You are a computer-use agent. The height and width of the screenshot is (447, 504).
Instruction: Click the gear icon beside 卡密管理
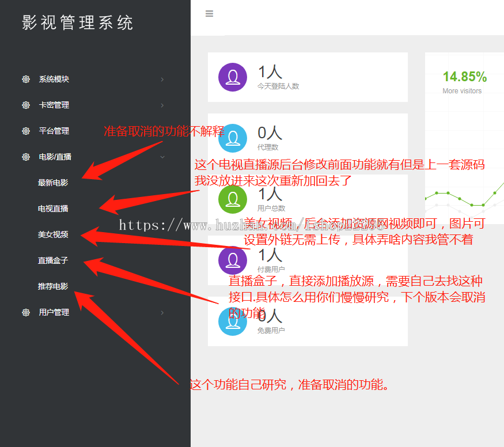coord(26,105)
